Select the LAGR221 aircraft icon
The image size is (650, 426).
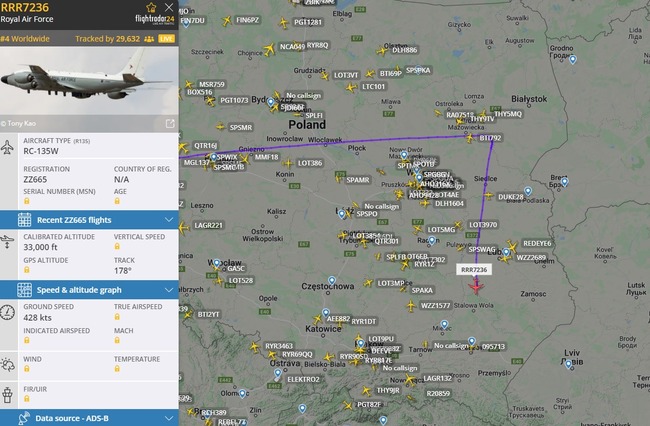click(184, 227)
